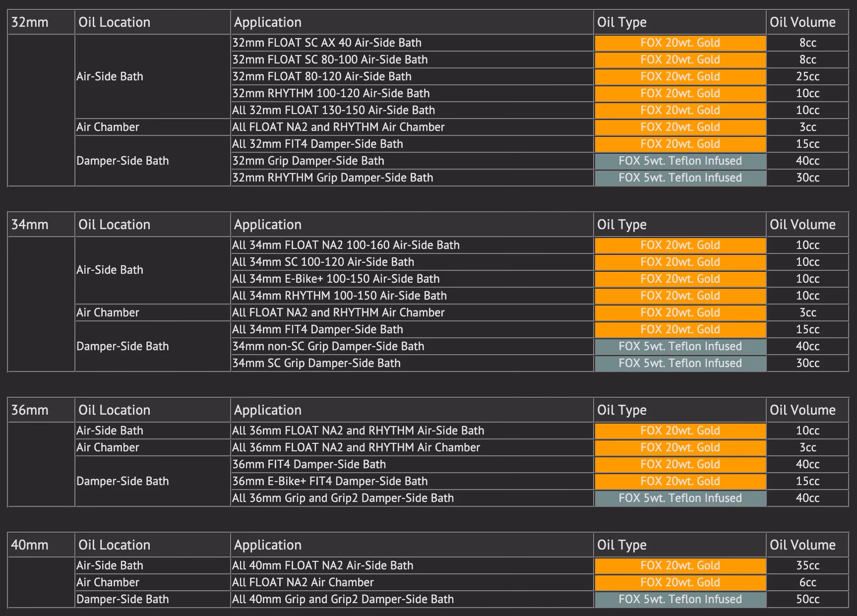Click the 32mm table header cell

coord(41,22)
